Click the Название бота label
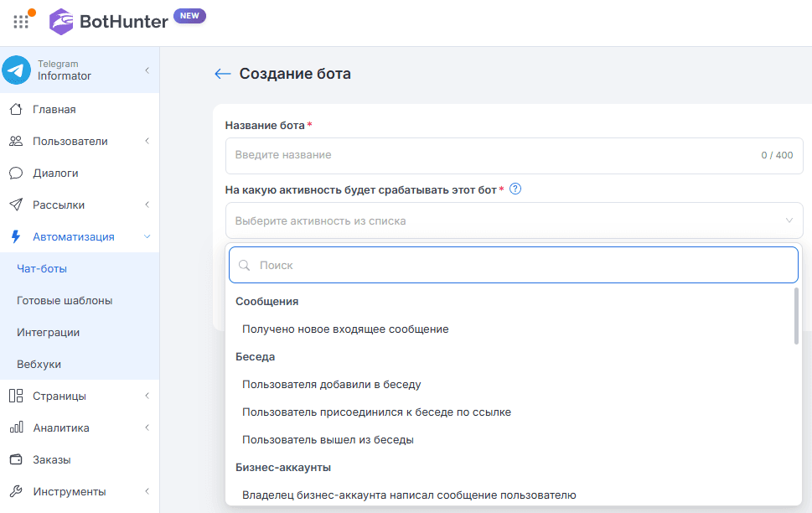The width and height of the screenshot is (812, 513). pos(265,126)
